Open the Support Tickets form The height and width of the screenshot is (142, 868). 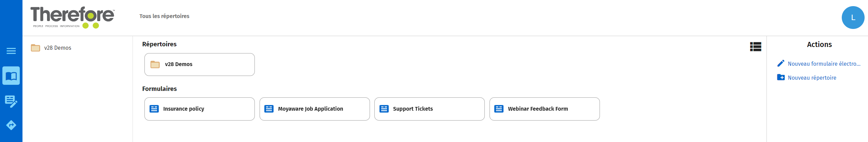pos(429,109)
